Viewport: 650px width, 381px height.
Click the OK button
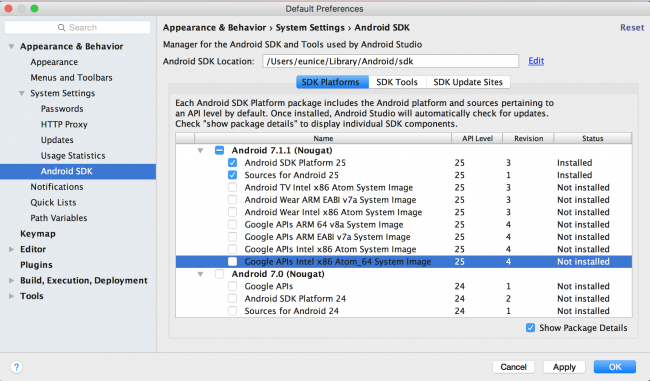[x=615, y=367]
